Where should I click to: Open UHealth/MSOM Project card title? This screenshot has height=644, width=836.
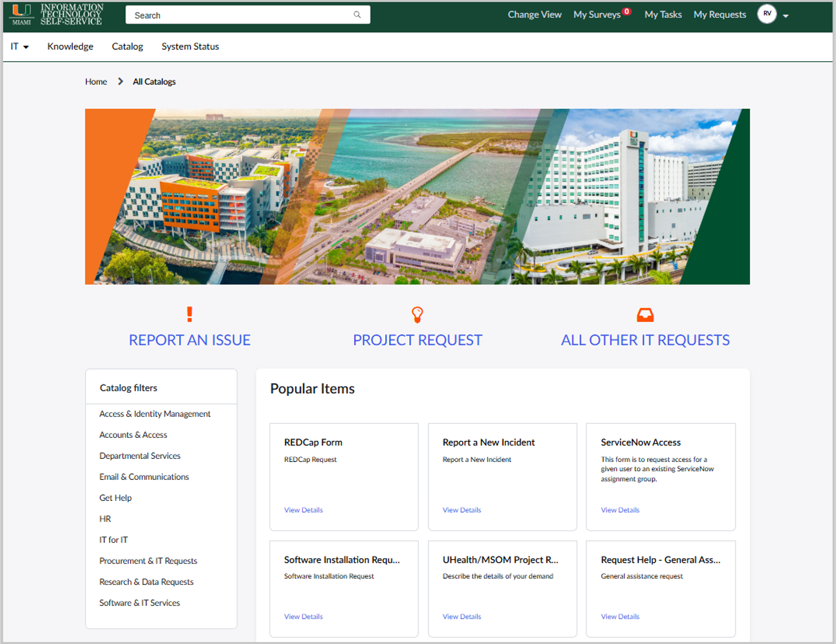[x=500, y=560]
